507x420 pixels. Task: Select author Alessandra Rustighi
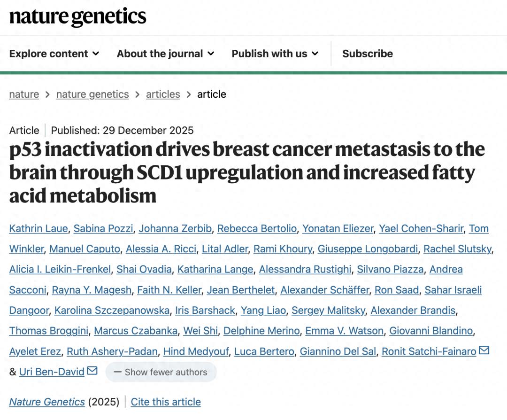pos(305,269)
